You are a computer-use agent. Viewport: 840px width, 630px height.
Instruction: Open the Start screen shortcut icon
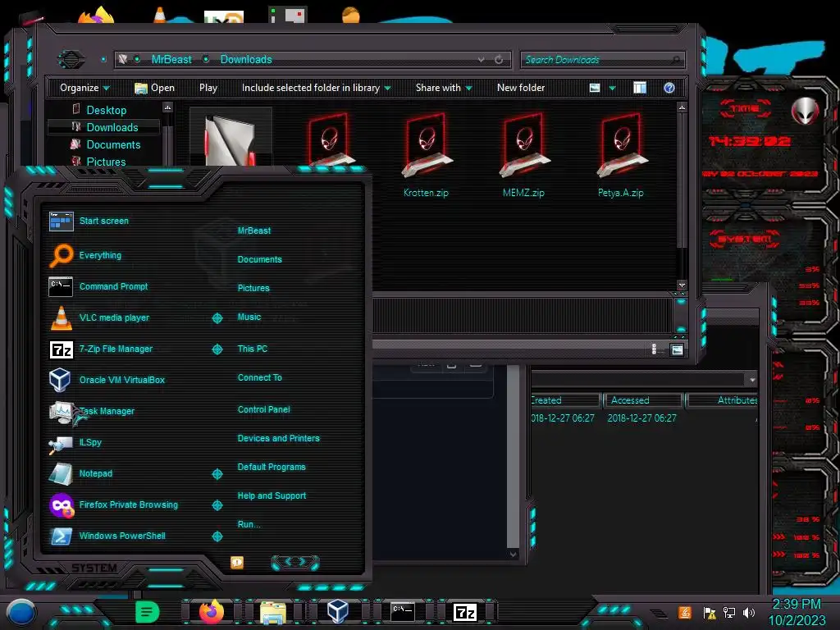(61, 221)
